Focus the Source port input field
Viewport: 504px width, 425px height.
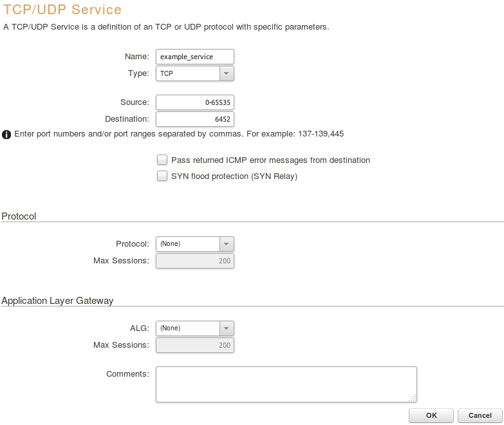point(194,102)
